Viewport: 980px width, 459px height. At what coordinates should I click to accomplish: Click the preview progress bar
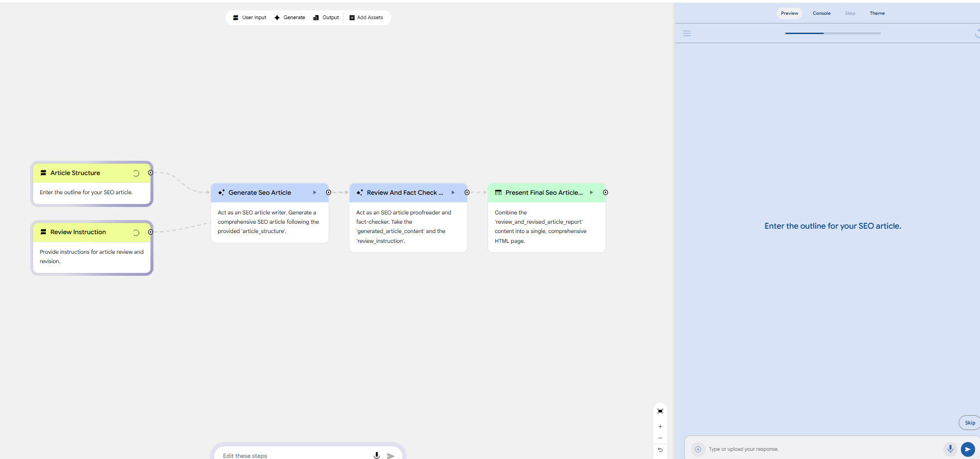833,33
